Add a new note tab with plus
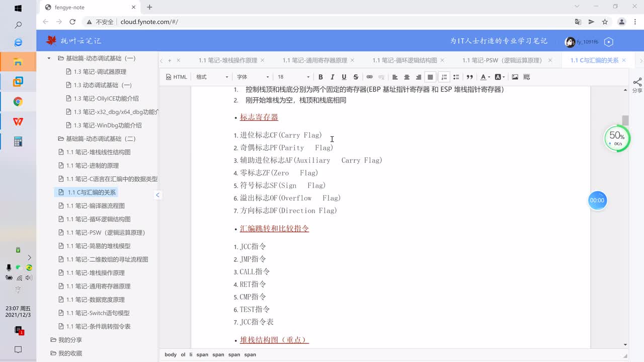This screenshot has width=644, height=362. click(x=170, y=60)
